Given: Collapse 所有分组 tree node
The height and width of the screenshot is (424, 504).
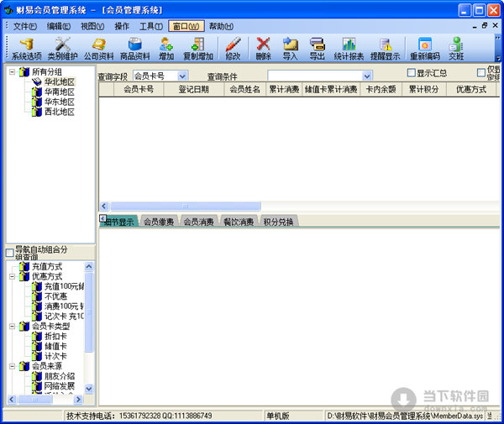Looking at the screenshot, I should pos(13,72).
